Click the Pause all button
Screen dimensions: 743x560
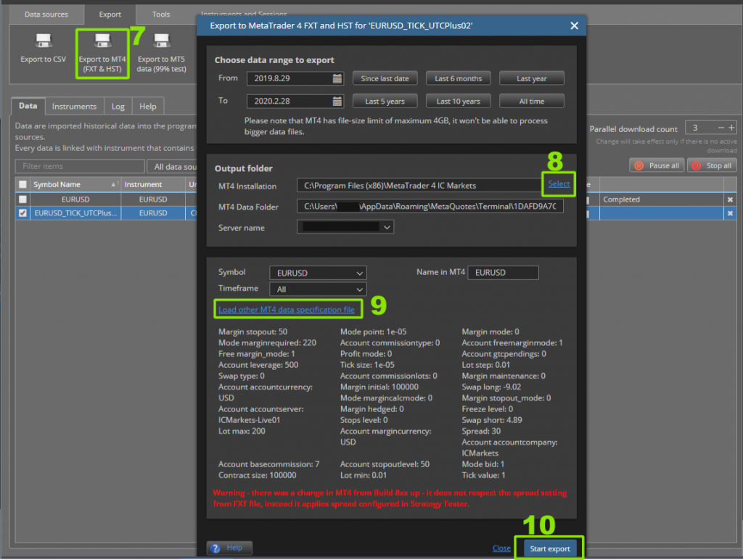[657, 166]
